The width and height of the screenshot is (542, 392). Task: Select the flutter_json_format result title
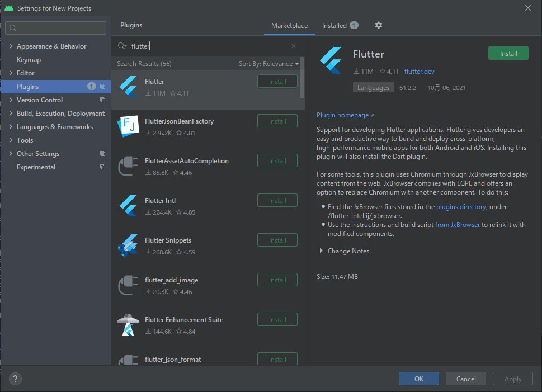[x=173, y=360]
